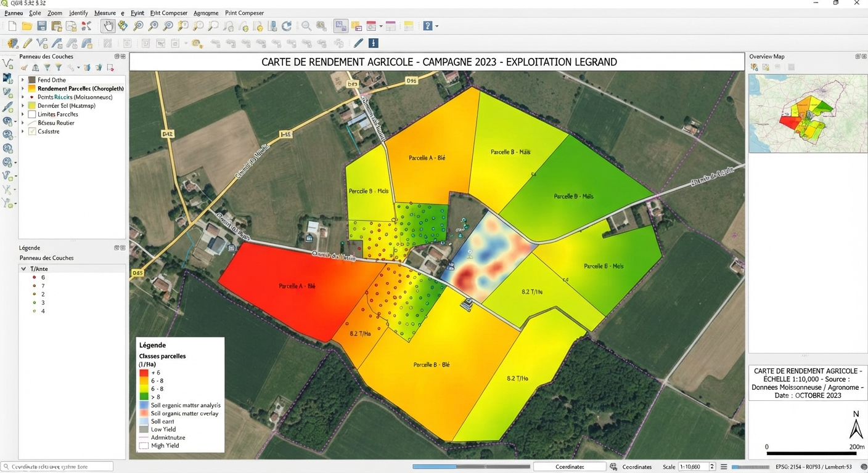Image resolution: width=868 pixels, height=473 pixels.
Task: Expand the Limites Parcelles layer node
Action: (x=23, y=115)
